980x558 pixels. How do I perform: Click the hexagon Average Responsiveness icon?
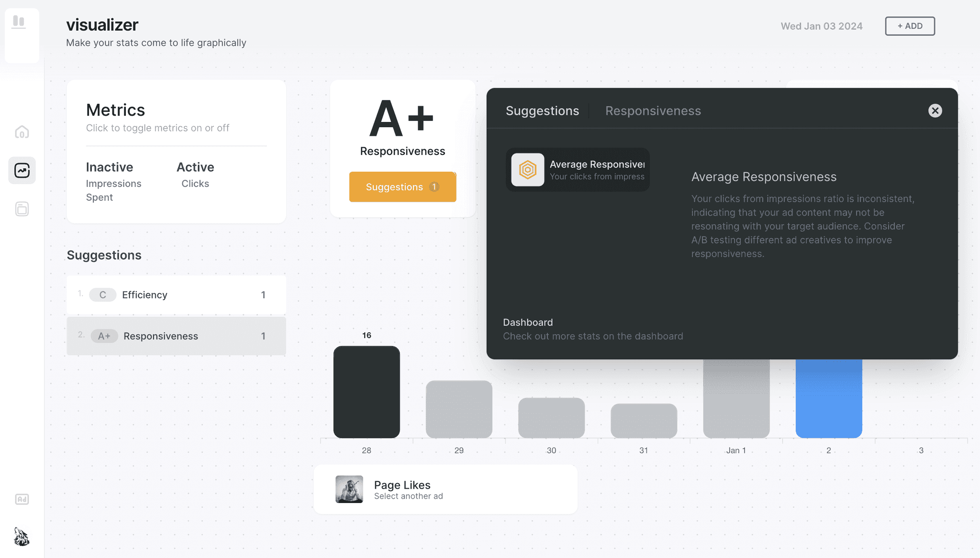pyautogui.click(x=527, y=170)
